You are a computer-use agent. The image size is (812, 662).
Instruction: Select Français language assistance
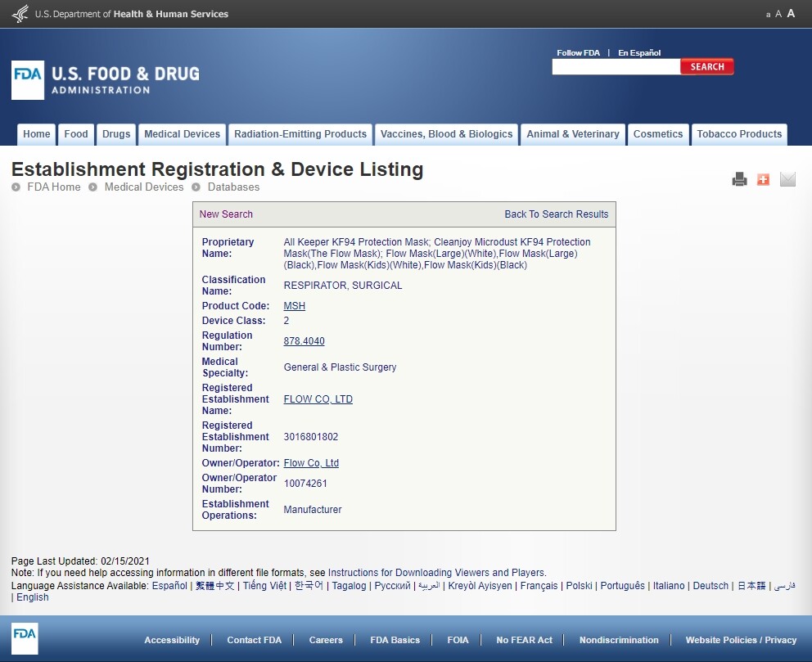(x=539, y=585)
